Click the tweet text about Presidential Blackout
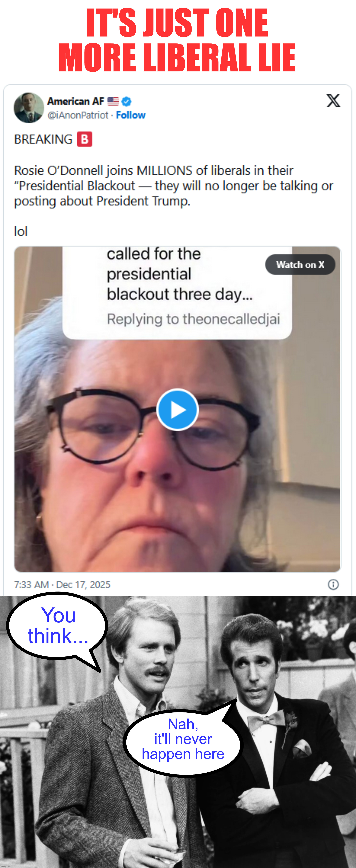 (173, 186)
